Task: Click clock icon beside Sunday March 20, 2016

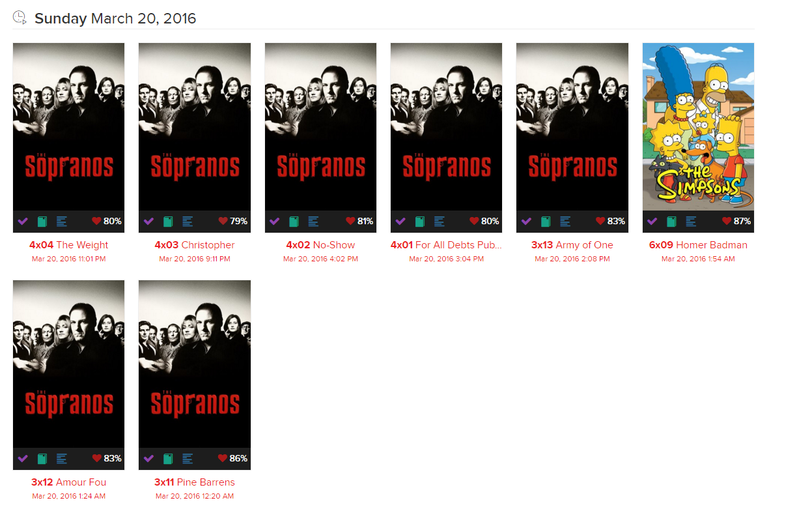Action: 20,18
